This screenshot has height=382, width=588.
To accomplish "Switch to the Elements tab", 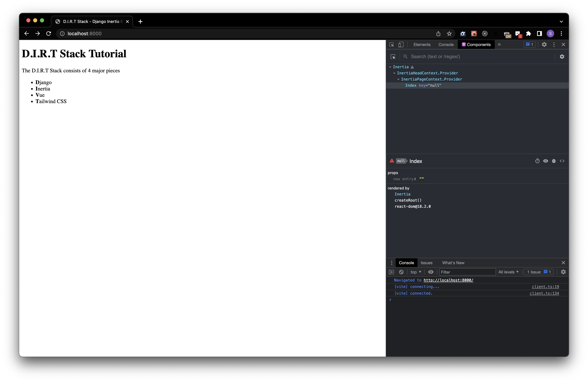I will pos(422,44).
